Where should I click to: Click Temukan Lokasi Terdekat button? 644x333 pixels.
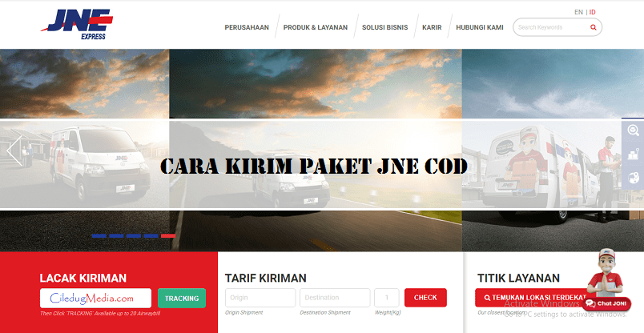pyautogui.click(x=531, y=298)
